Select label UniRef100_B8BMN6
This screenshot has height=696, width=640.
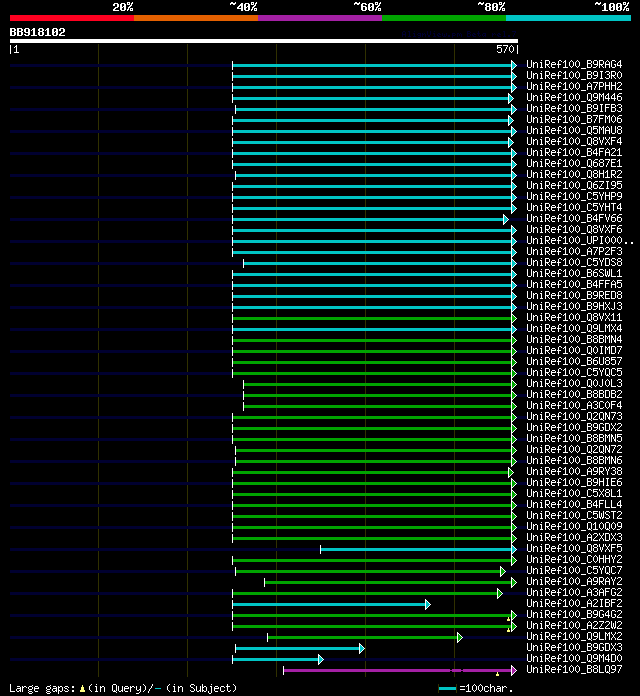click(574, 461)
